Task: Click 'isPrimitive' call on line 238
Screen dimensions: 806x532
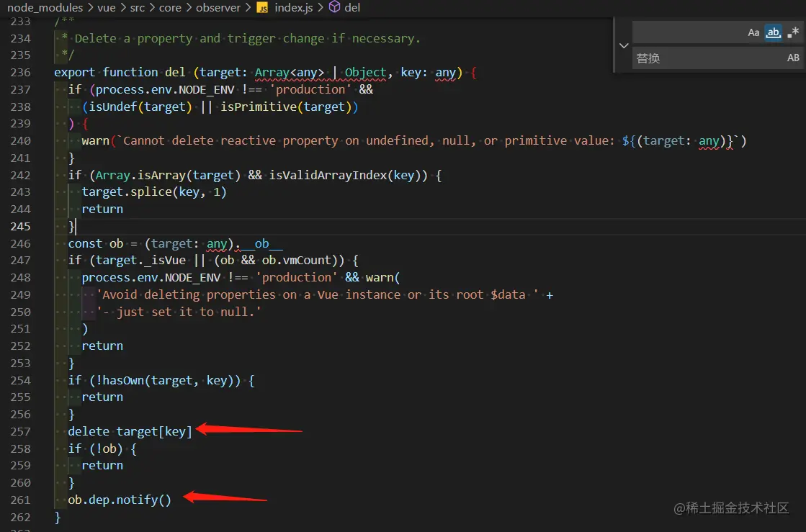Action: (x=259, y=107)
